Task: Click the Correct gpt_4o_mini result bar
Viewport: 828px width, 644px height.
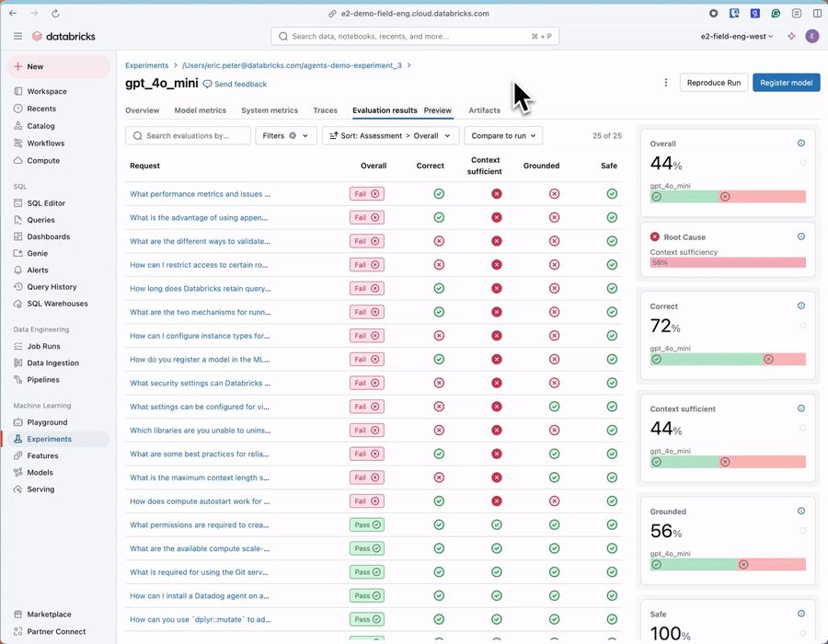Action: pos(728,359)
